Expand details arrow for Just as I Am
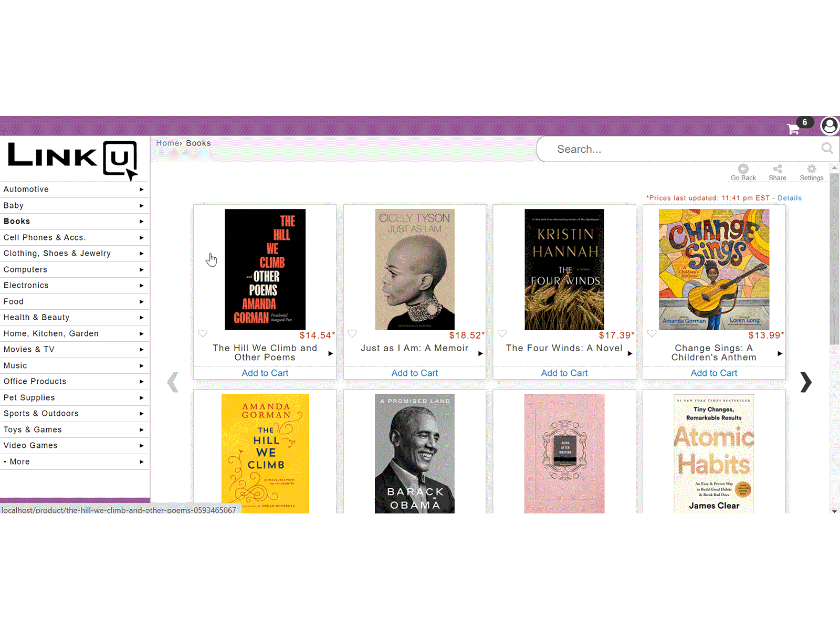Viewport: 840px width, 630px height. [x=480, y=353]
